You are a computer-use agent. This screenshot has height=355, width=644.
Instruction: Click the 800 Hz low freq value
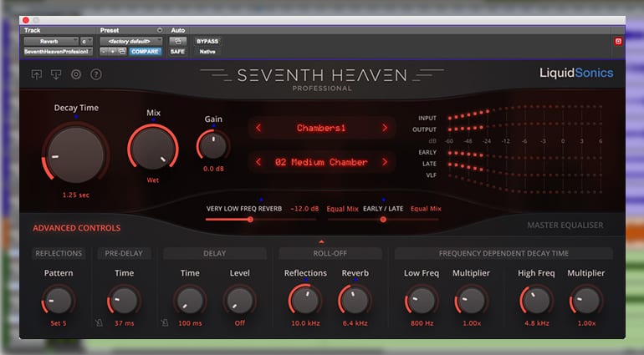coord(422,323)
